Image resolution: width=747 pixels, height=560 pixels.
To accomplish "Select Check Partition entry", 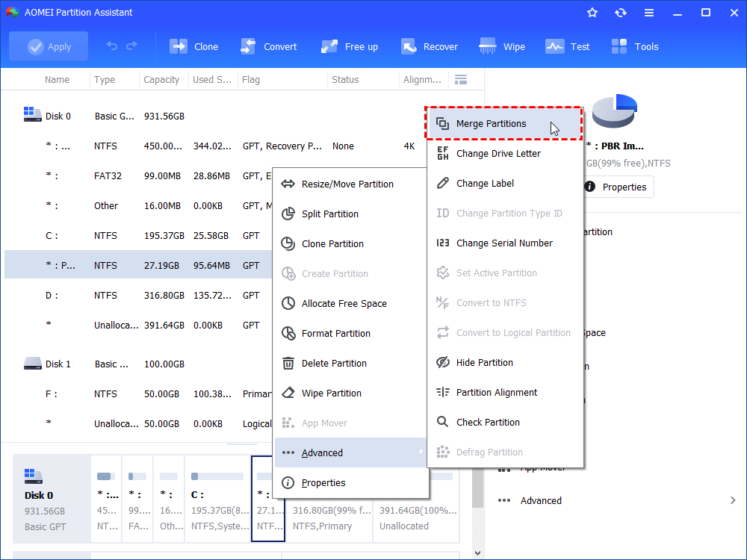I will tap(505, 422).
